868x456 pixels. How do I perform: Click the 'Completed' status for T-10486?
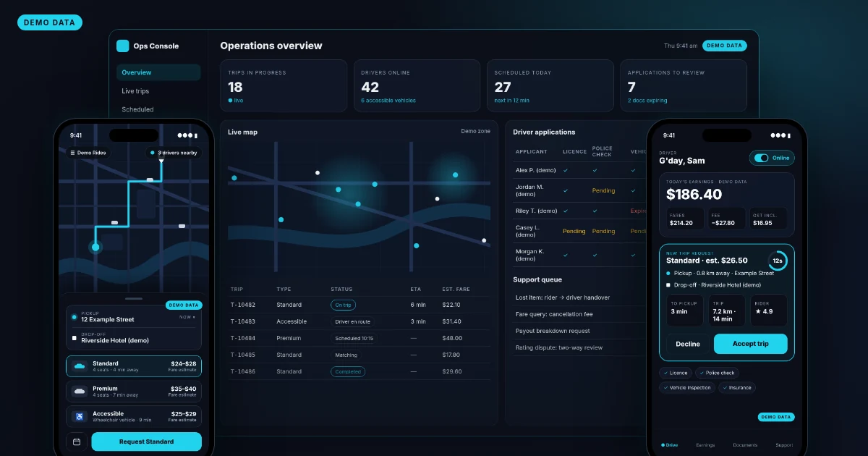pyautogui.click(x=348, y=371)
